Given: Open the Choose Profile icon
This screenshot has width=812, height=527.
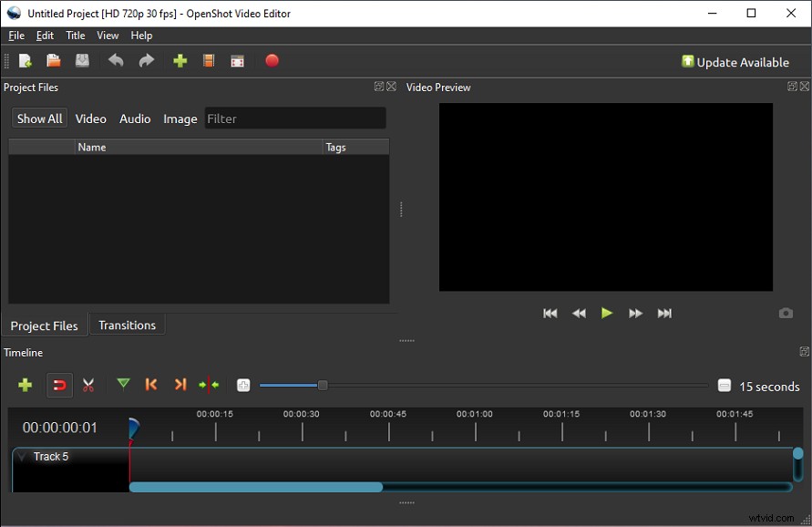Looking at the screenshot, I should pos(208,60).
